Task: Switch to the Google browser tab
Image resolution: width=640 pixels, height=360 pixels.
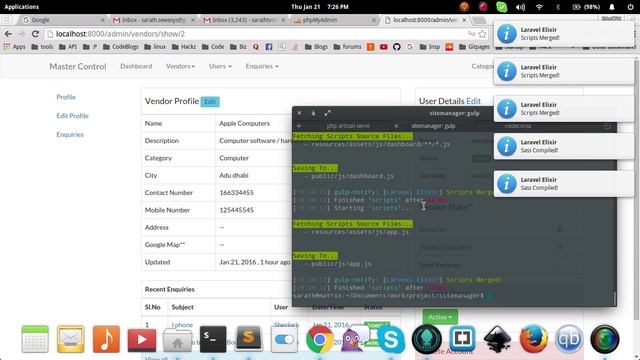Action: [61, 20]
